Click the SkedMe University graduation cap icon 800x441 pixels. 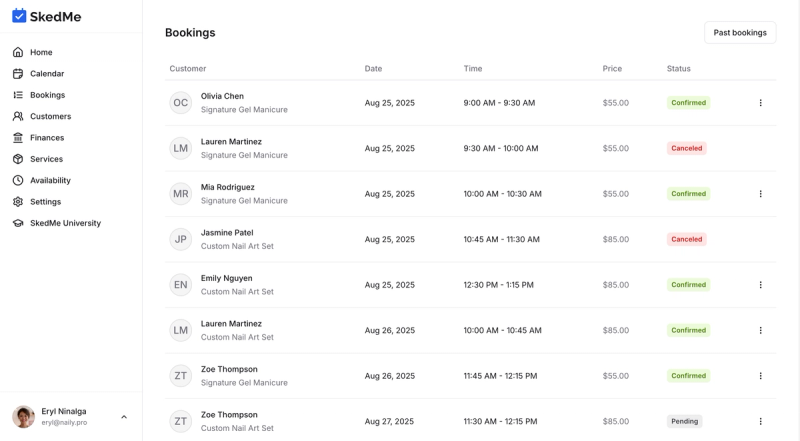pos(18,223)
